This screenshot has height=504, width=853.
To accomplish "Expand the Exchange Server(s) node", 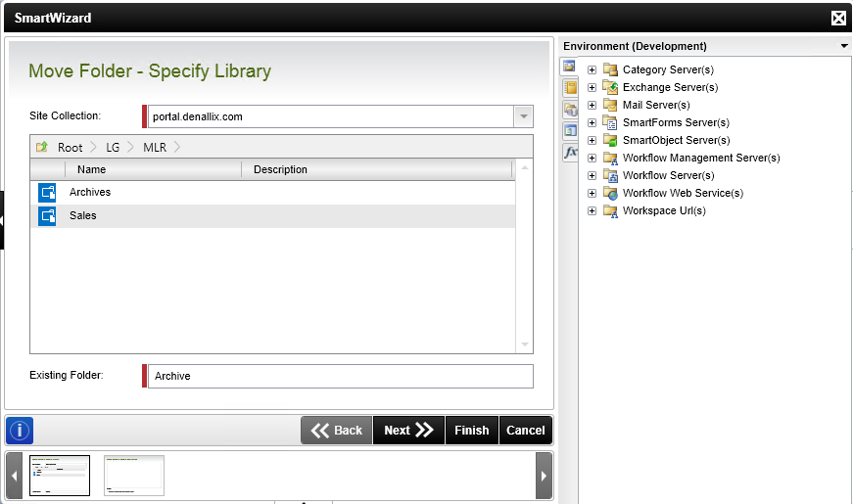I will [x=592, y=87].
